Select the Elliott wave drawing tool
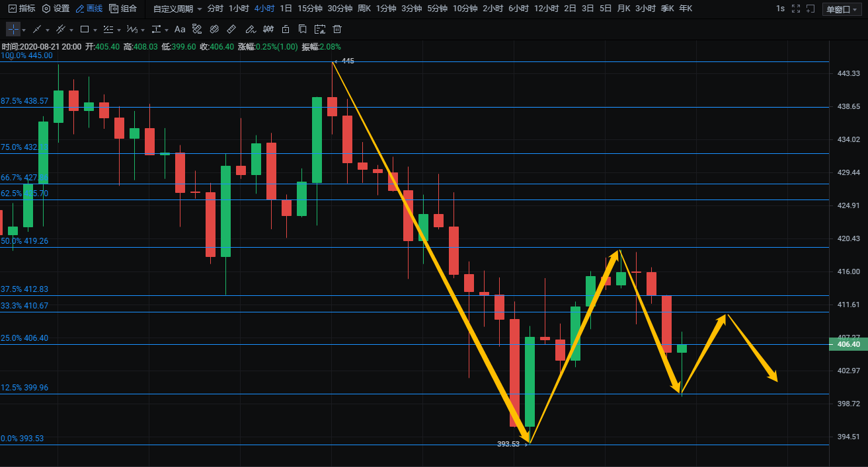Image resolution: width=868 pixels, height=467 pixels. pos(132,29)
